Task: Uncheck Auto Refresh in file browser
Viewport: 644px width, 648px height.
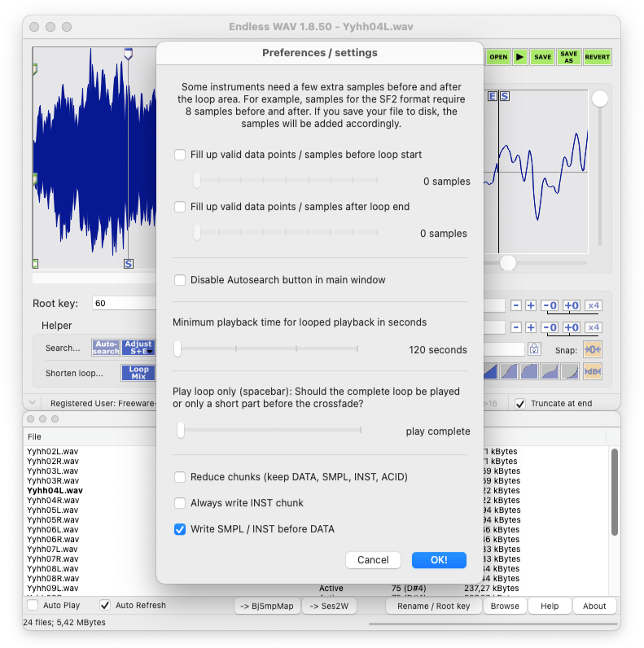Action: tap(104, 605)
